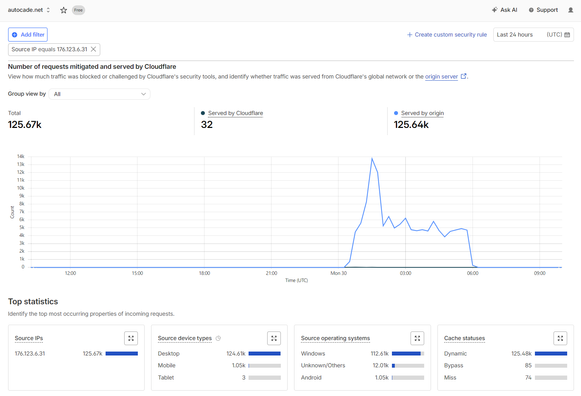Viewport: 581px width, 396px height.
Task: Select the Android operating system row
Action: [362, 377]
